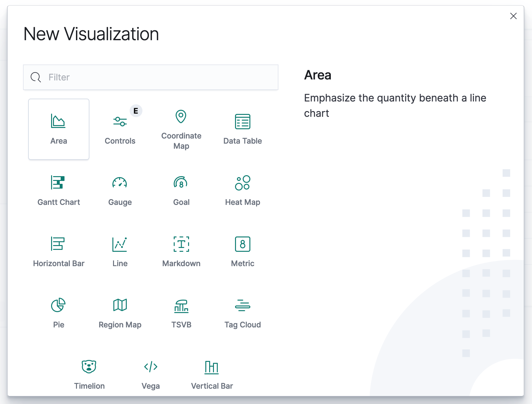This screenshot has width=532, height=404.
Task: Pick the Coordinate Map pin icon
Action: [x=181, y=117]
